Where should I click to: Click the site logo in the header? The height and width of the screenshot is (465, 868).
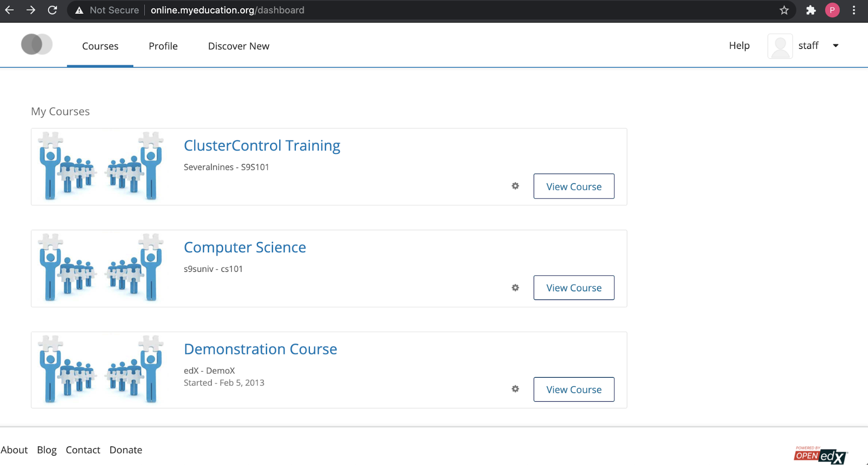coord(37,44)
